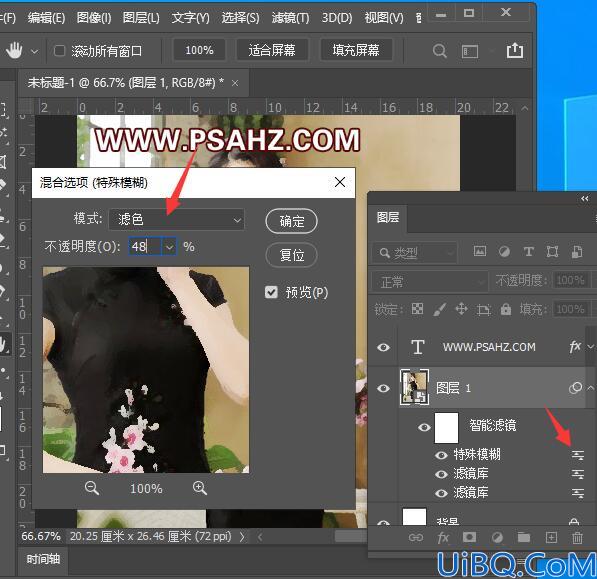The width and height of the screenshot is (597, 579).
Task: Click the 适合屏幕 button
Action: (272, 50)
